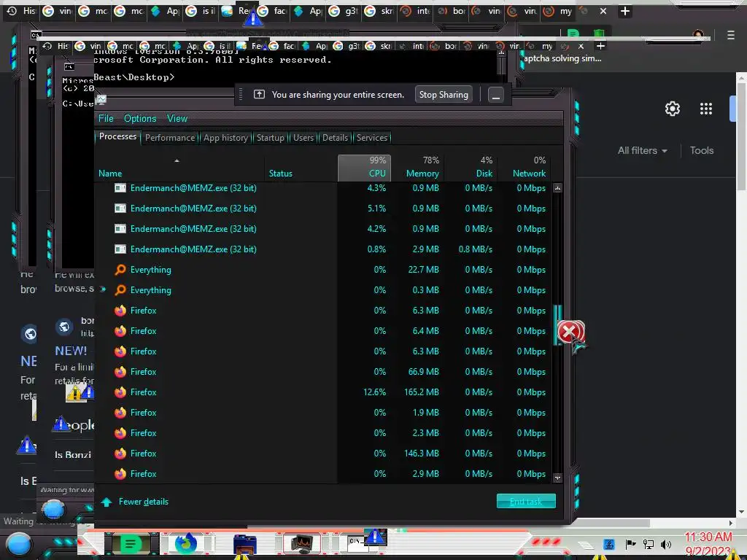Click Firefox icon in the 2.3 MB row
This screenshot has height=560, width=747.
120,433
